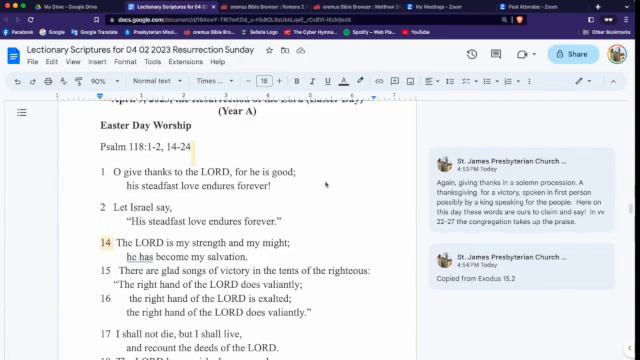Open version history
640x360 pixels.
(472, 54)
